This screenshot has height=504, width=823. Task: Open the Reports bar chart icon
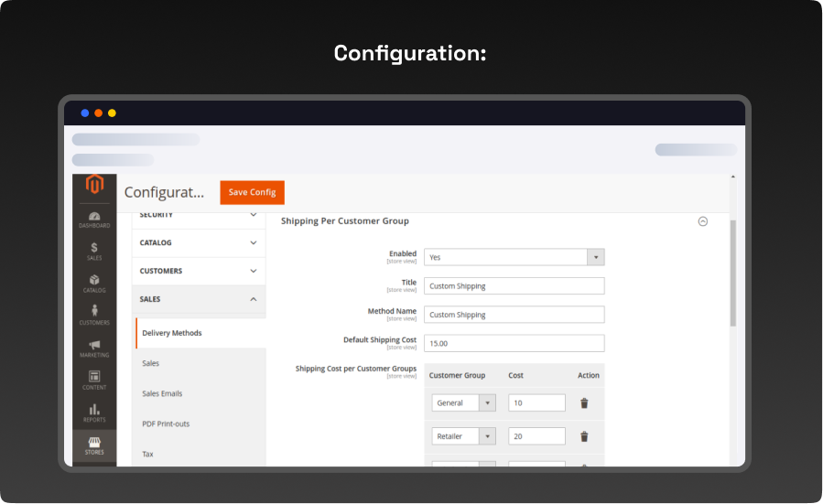click(94, 413)
